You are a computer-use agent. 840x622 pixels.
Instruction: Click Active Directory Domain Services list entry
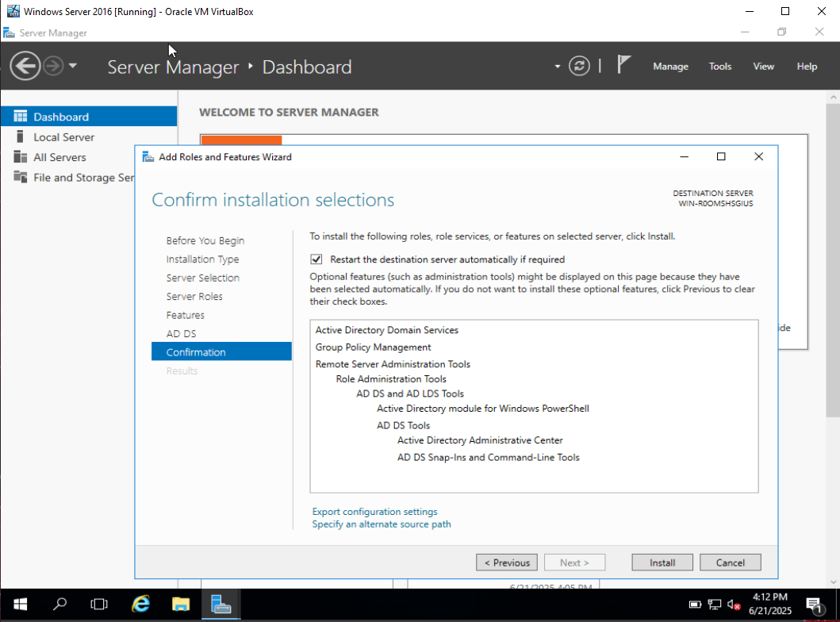pos(387,330)
